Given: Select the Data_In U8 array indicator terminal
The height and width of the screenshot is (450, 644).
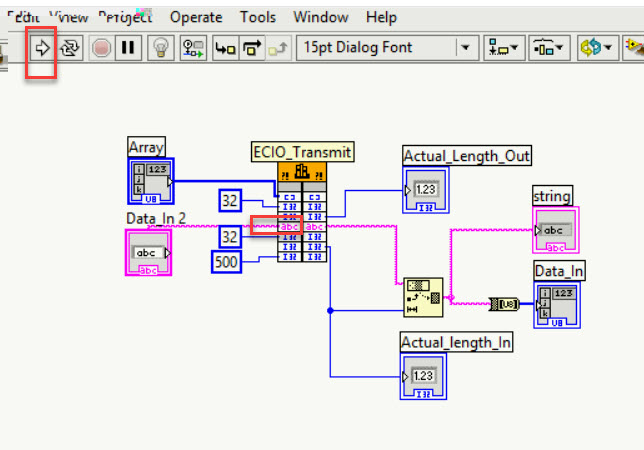Looking at the screenshot, I should tap(557, 305).
